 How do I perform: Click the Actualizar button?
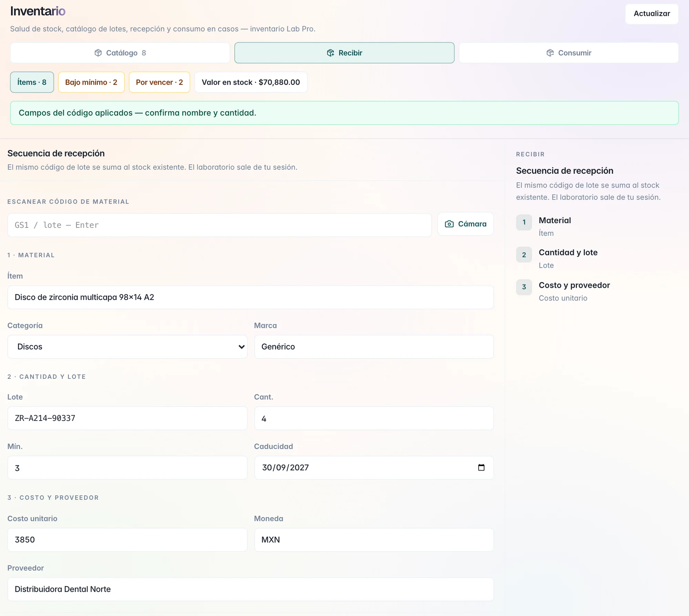click(x=652, y=14)
